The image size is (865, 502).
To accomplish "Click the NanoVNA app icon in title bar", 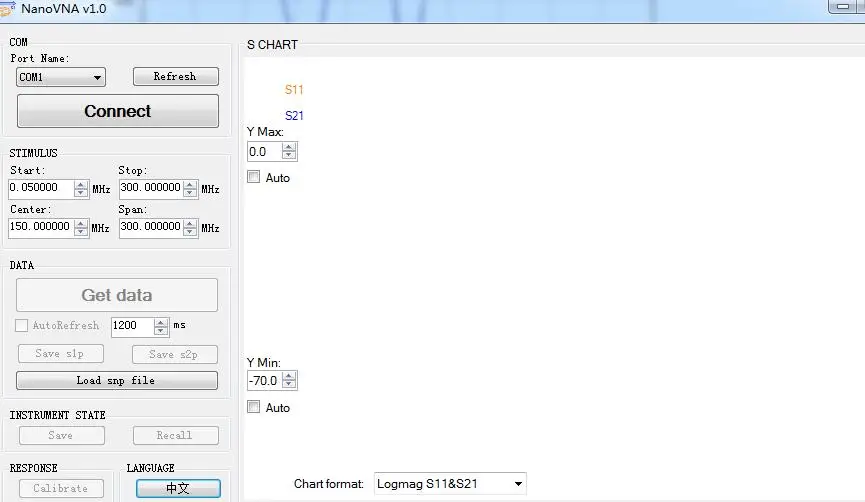I will tap(7, 9).
